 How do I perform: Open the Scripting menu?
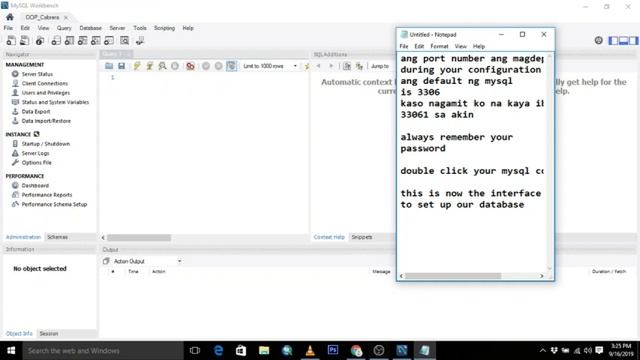[164, 28]
